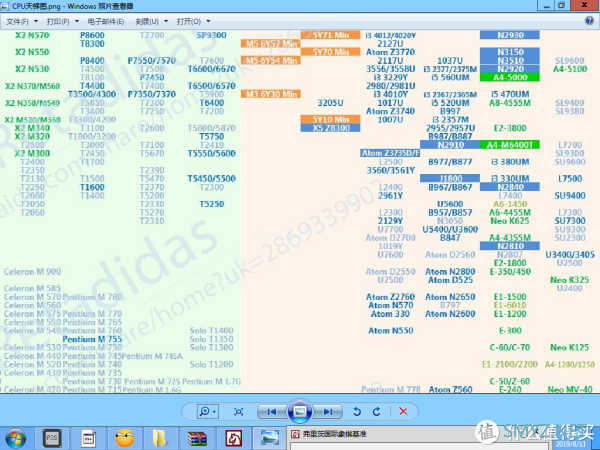
Task: Start the slide show with center button
Action: click(300, 411)
